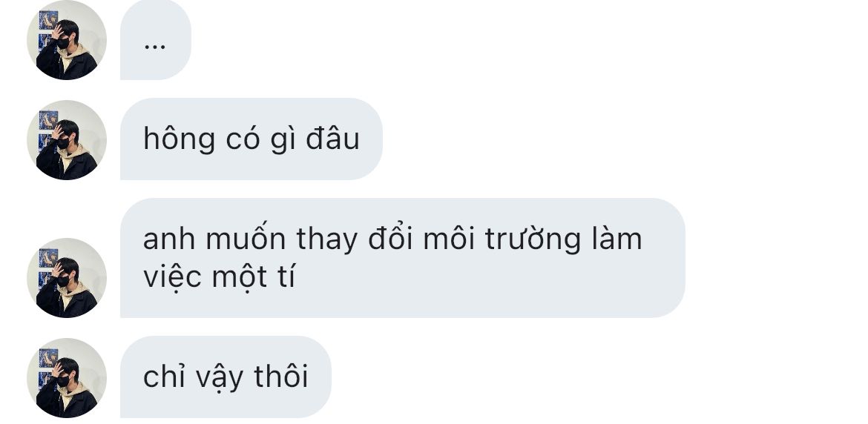Click the word 'thôi' in last message
868x424 pixels.
tap(281, 377)
